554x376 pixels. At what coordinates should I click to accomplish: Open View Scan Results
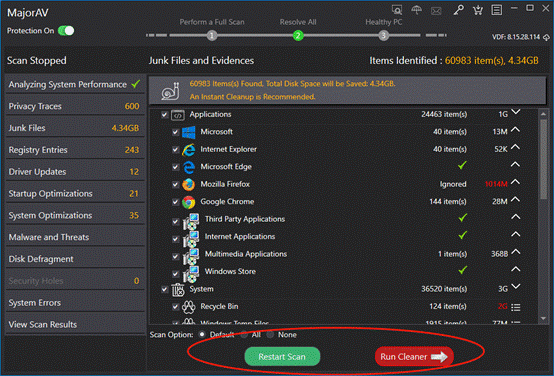[x=75, y=324]
